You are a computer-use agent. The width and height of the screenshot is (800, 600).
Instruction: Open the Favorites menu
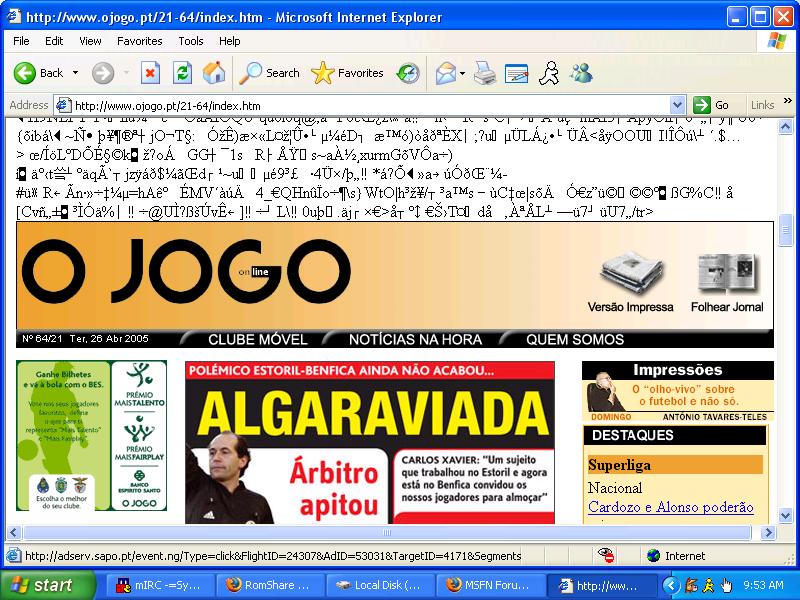click(x=139, y=41)
